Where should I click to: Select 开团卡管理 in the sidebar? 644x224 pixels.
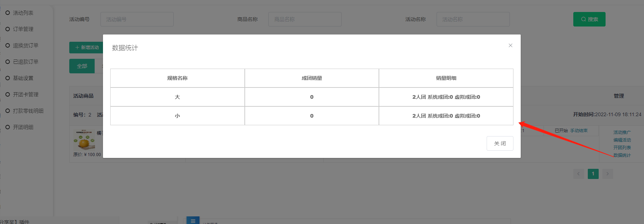tap(25, 94)
